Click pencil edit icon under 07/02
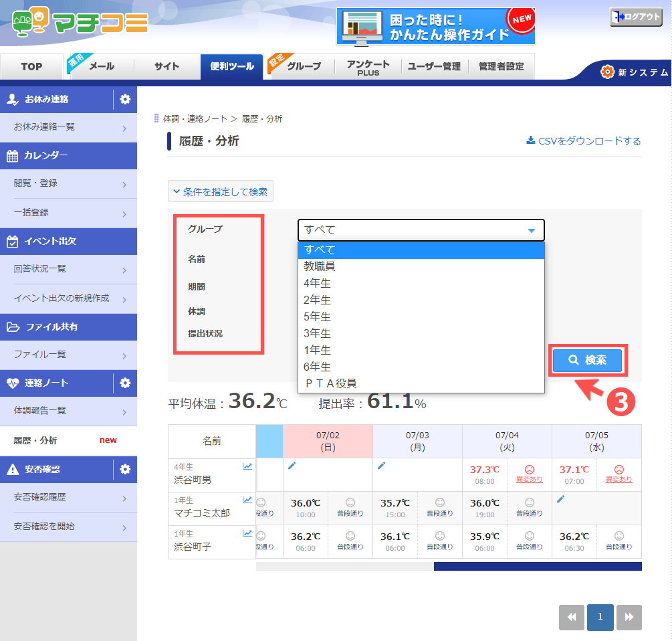Image resolution: width=672 pixels, height=641 pixels. (292, 466)
